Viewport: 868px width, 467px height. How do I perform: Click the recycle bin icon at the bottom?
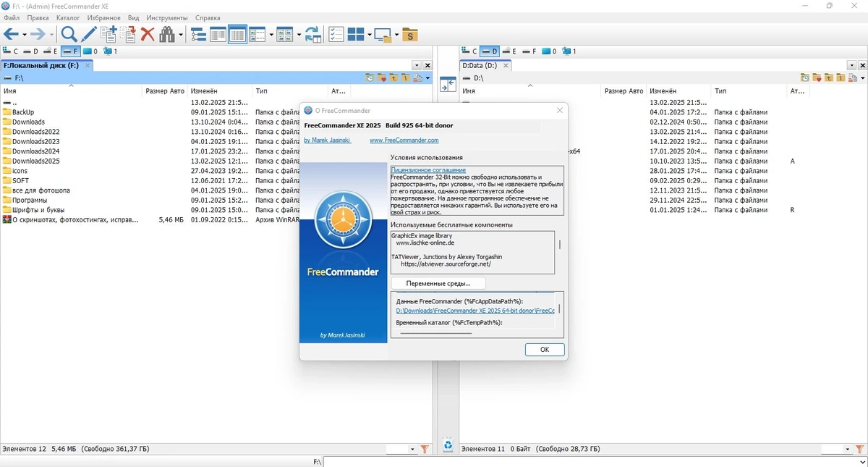point(448,445)
